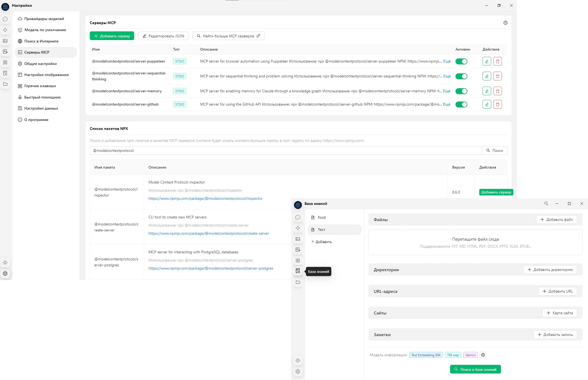588x380 pixels.
Task: Delete the server-sequential-thinking entry
Action: coord(498,76)
